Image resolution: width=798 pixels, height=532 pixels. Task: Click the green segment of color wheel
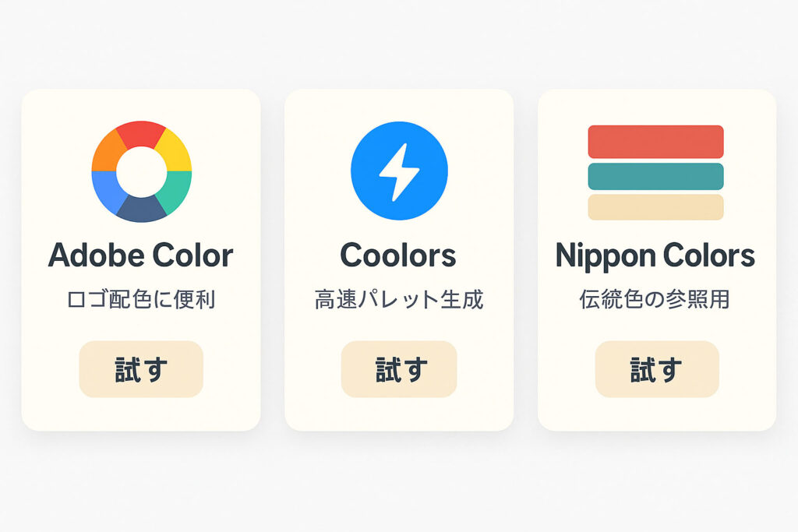[x=175, y=192]
